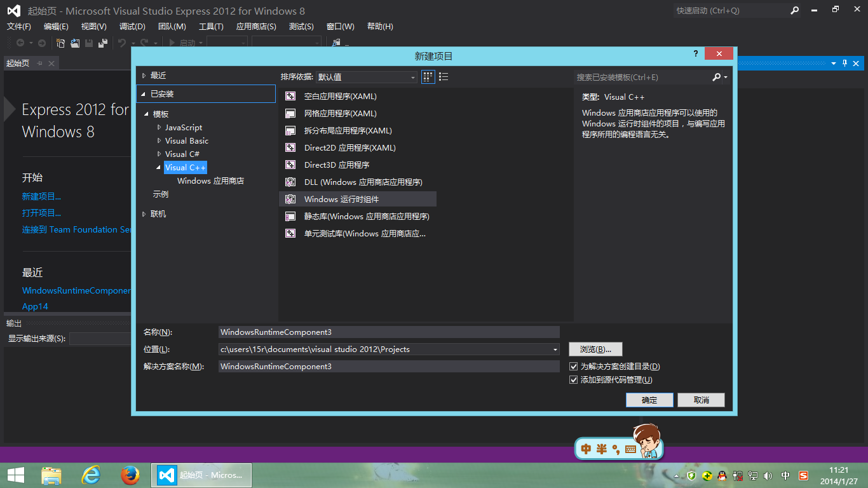Open the 帮助(H) menu
Viewport: 868px width, 488px height.
click(380, 26)
